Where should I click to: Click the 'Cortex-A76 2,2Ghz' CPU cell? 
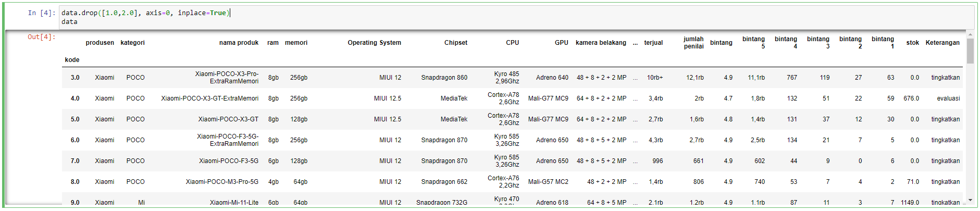(x=503, y=182)
